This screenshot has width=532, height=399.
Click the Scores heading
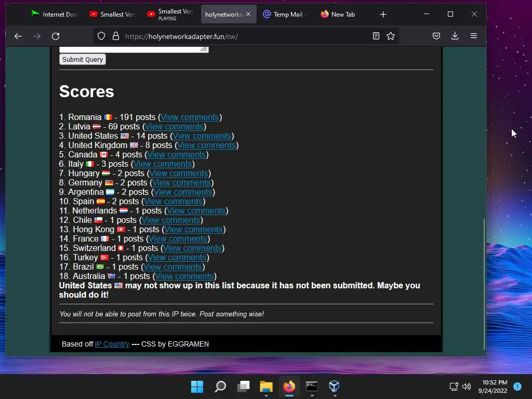[87, 91]
